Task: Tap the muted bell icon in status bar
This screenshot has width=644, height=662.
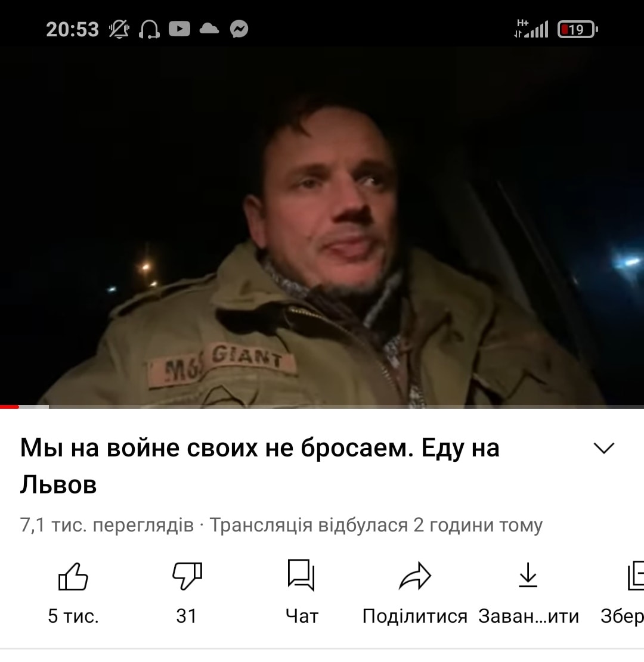Action: (119, 29)
